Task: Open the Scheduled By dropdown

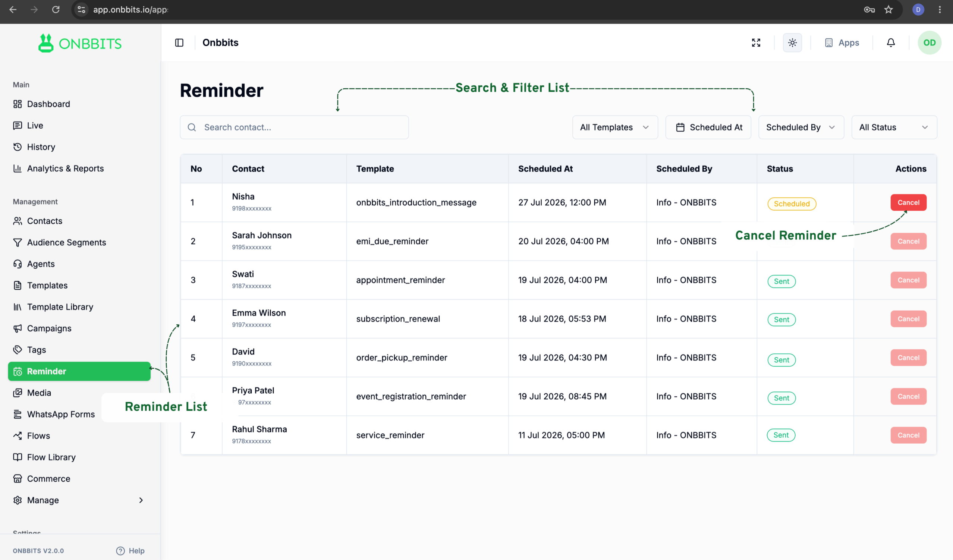Action: click(801, 128)
